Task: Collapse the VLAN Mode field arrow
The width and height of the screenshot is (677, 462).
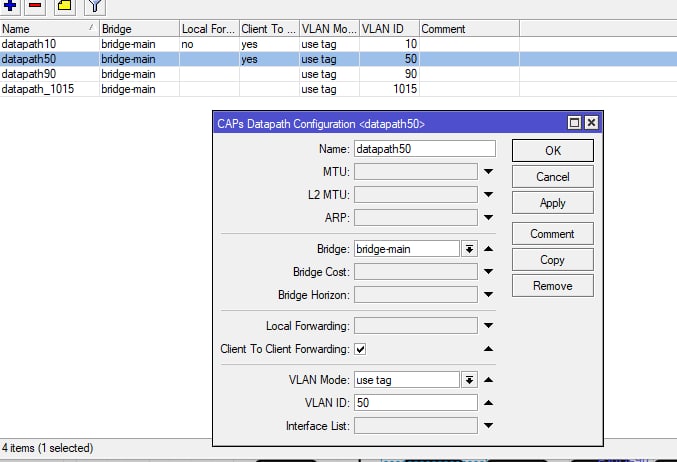Action: click(x=488, y=380)
